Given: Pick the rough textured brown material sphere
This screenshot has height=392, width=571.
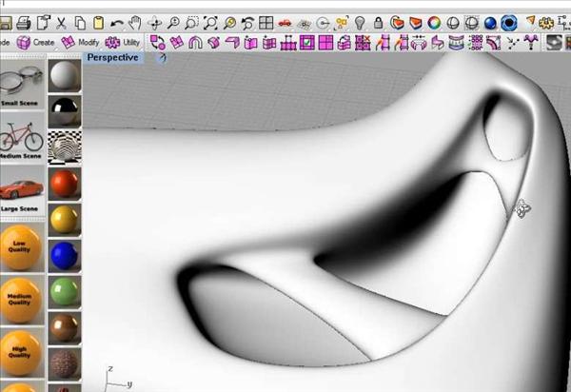Looking at the screenshot, I should coord(65,363).
